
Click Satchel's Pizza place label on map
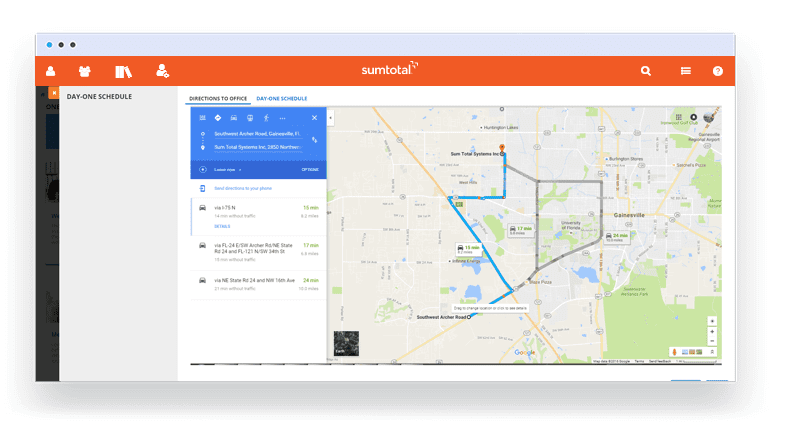[691, 165]
